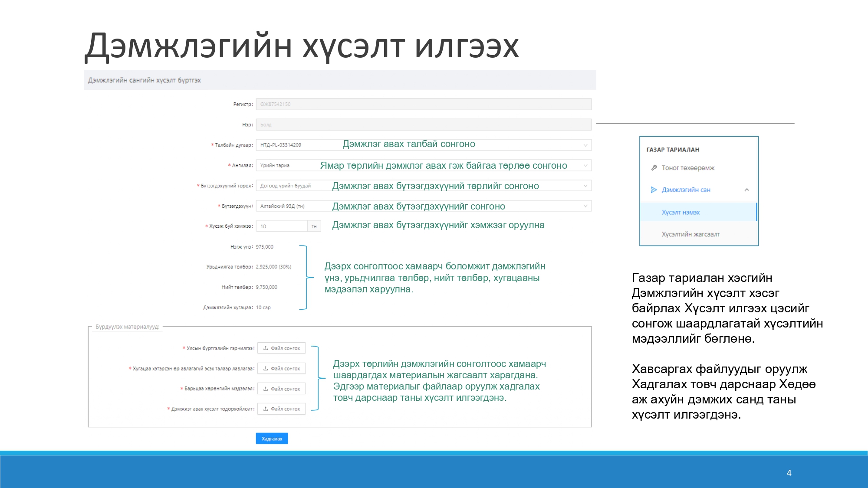This screenshot has width=868, height=488.
Task: Click Файл сонгох for Улсын бүртгэлийн гэрчилгээ
Action: 285,348
